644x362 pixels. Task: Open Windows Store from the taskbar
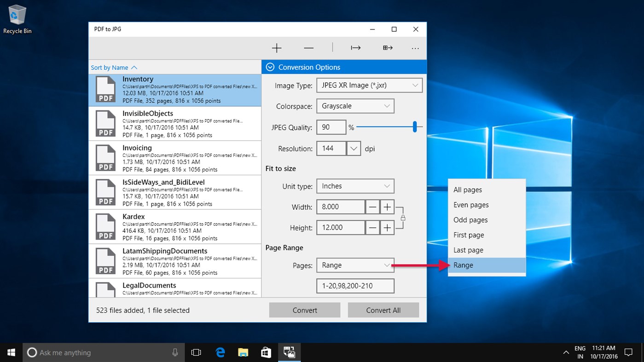click(266, 352)
